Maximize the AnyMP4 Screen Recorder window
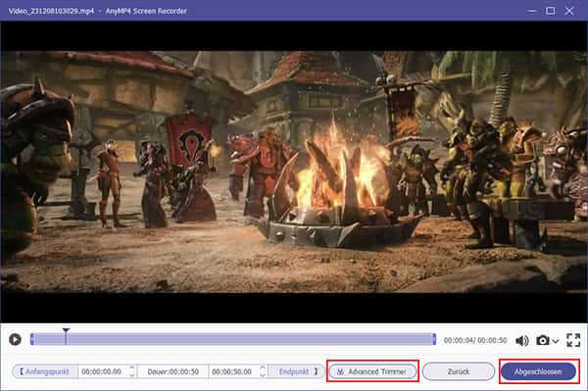 (x=550, y=11)
